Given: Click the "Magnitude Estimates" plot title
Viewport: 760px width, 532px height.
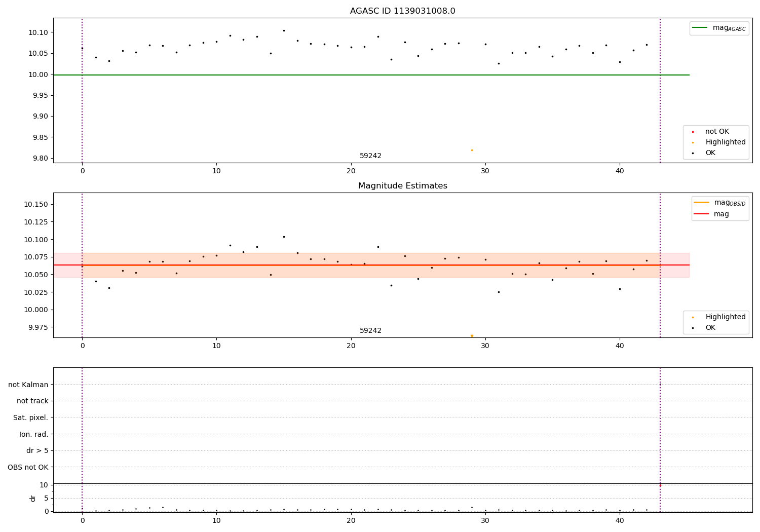Looking at the screenshot, I should 402,186.
